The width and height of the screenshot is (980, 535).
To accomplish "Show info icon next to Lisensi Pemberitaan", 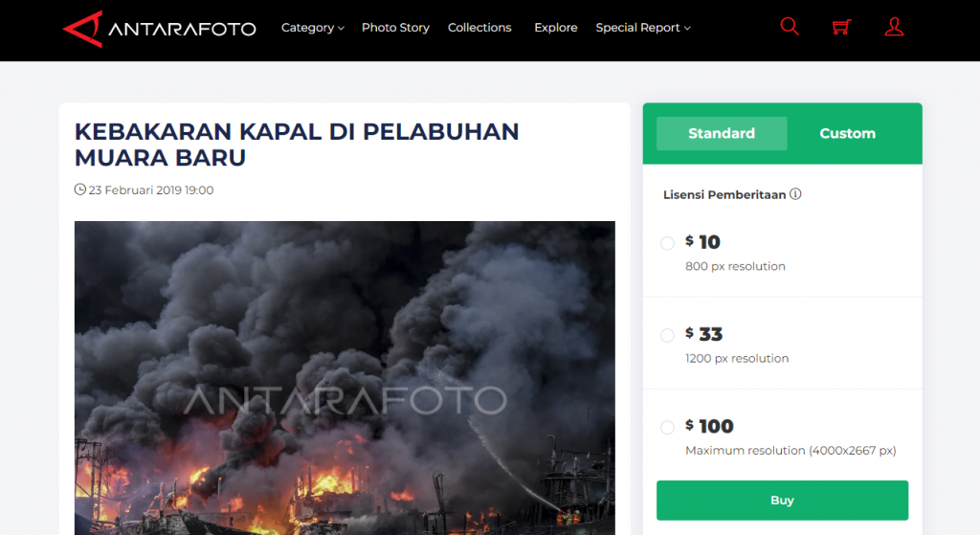I will click(795, 194).
